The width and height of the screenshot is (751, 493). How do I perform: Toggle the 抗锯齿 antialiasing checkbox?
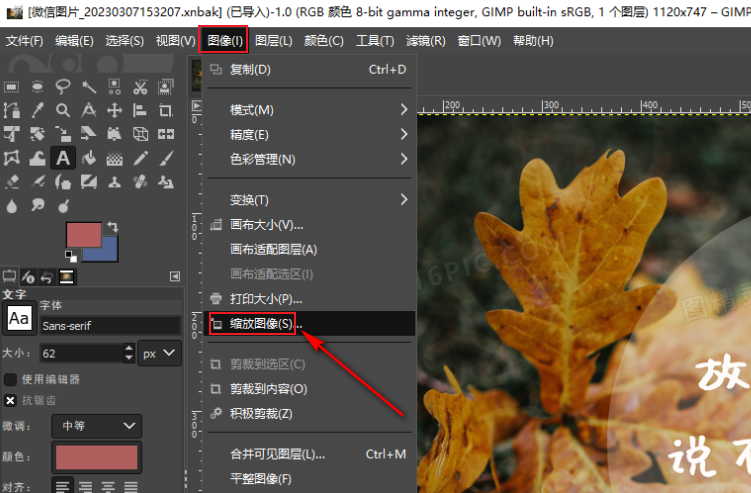pos(10,400)
